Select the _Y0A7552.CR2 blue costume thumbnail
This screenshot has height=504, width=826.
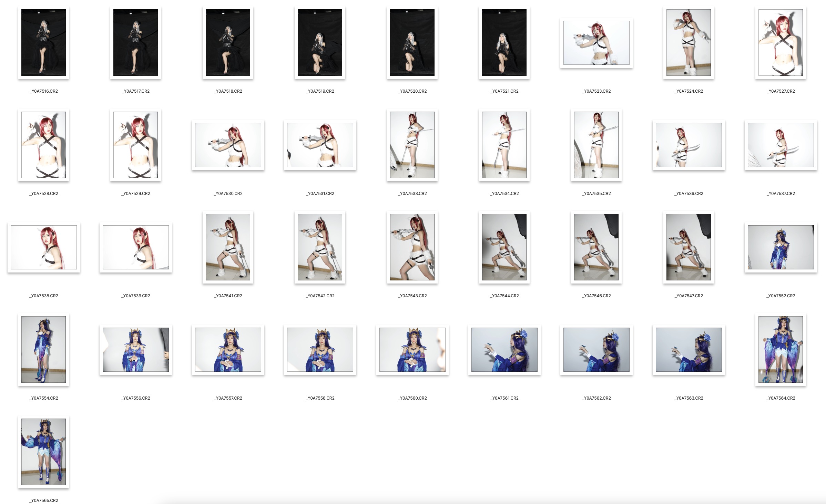click(781, 247)
